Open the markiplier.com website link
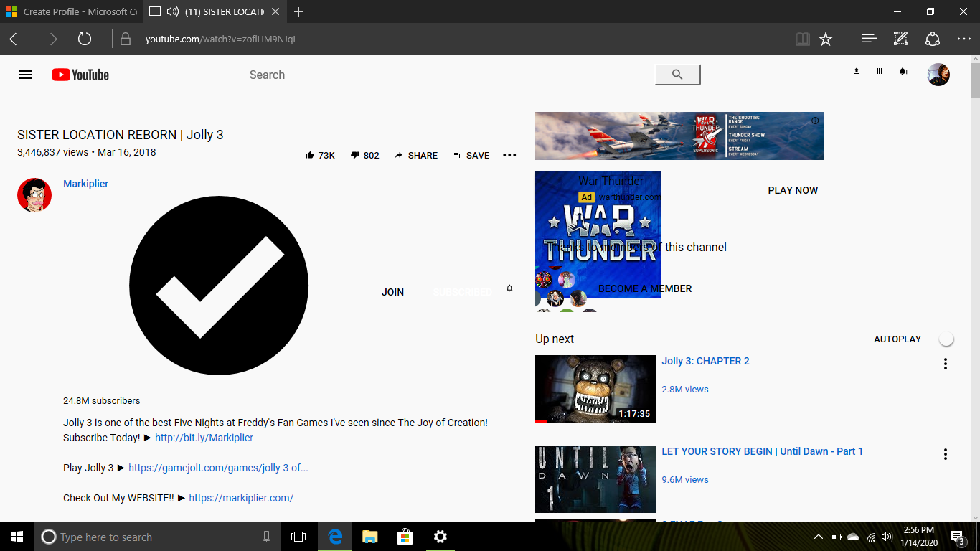The width and height of the screenshot is (980, 551). coord(241,498)
